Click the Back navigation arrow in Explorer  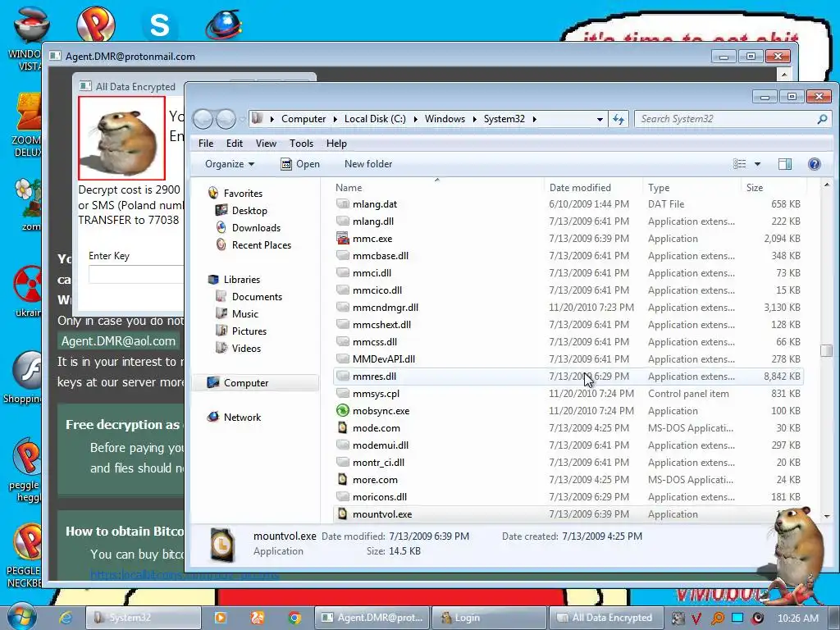pos(203,119)
